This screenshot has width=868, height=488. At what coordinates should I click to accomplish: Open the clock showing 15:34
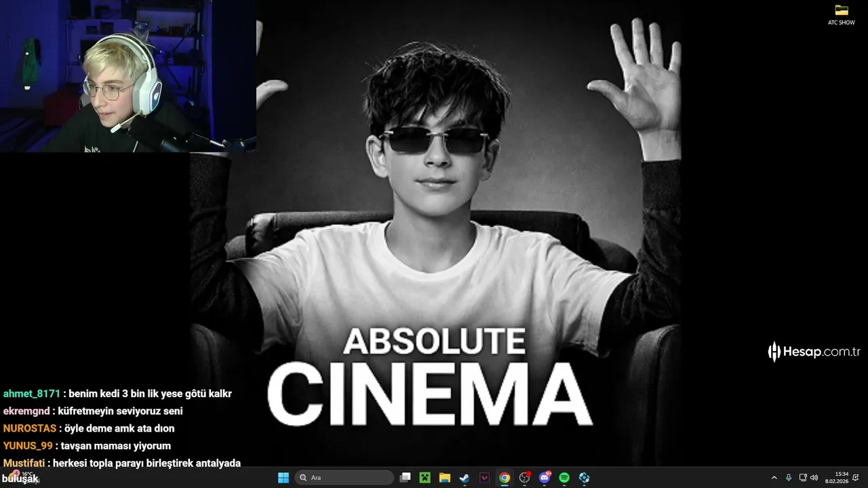(x=837, y=478)
